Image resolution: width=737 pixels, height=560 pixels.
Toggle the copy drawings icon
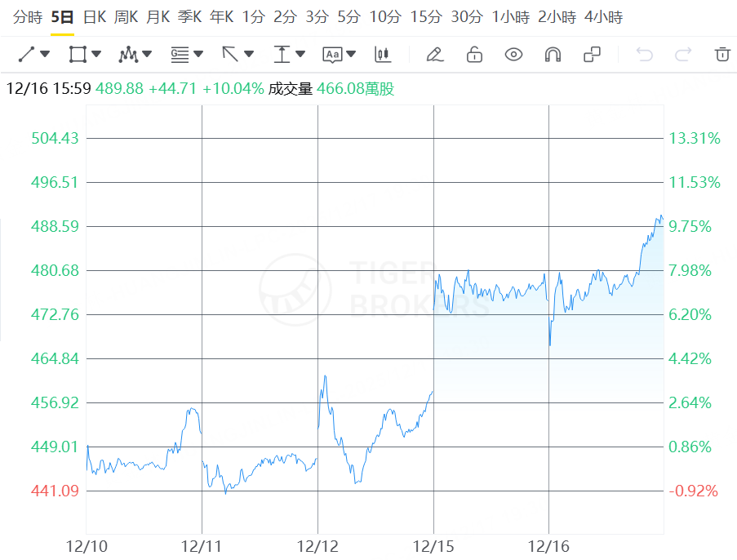tap(593, 55)
